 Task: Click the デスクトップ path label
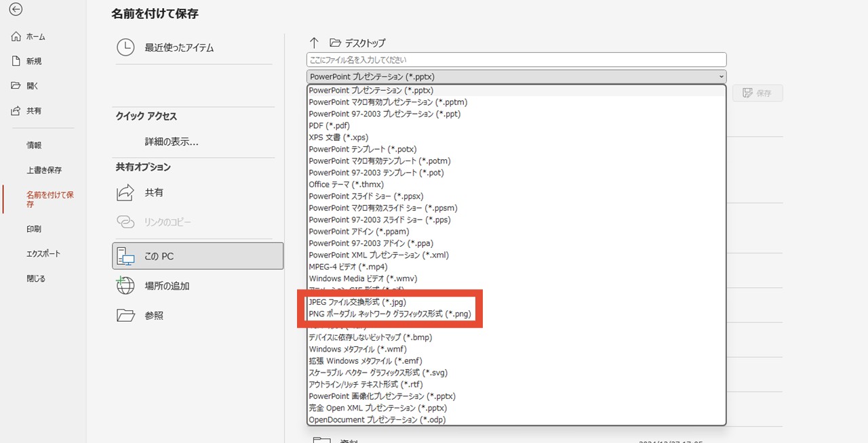(365, 42)
